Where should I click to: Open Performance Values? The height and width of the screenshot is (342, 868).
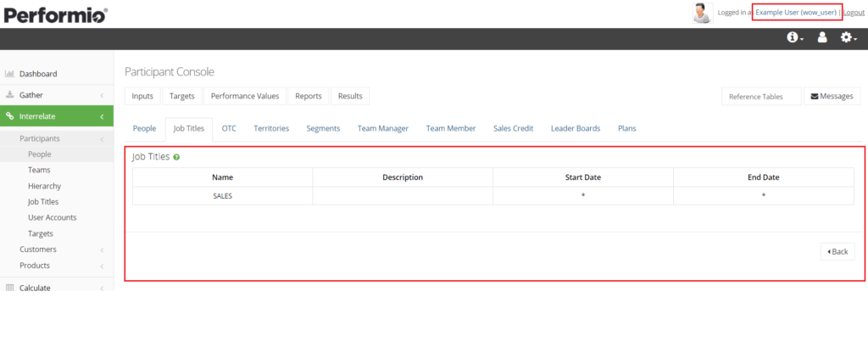[x=245, y=96]
